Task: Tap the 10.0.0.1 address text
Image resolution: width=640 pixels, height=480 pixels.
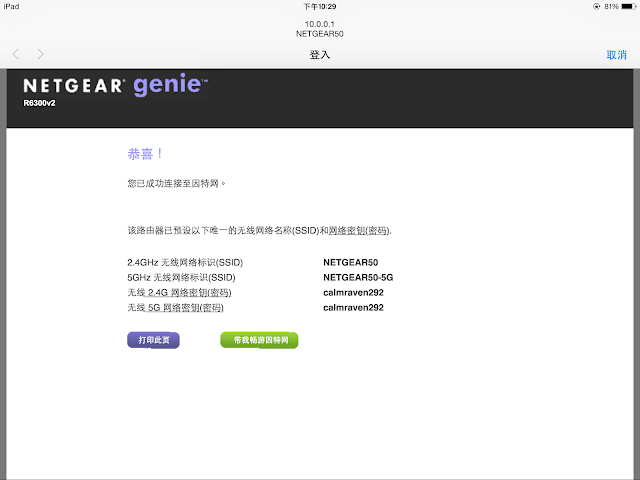Action: (x=320, y=24)
